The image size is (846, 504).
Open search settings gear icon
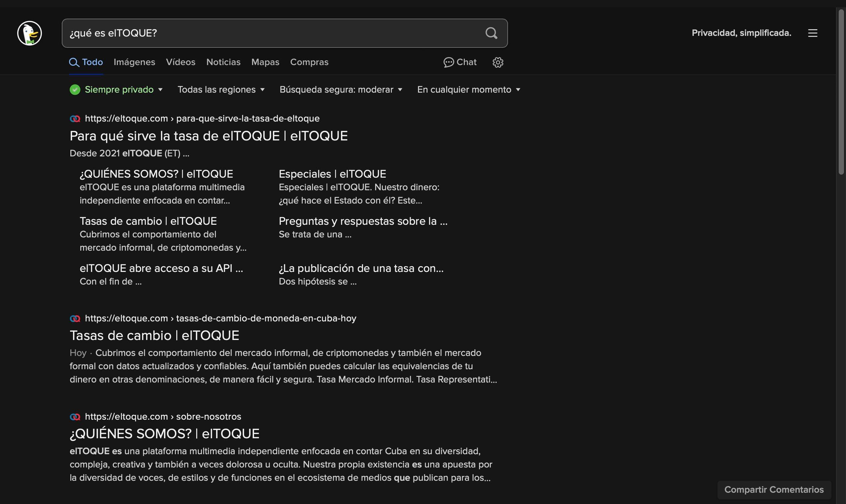[x=498, y=62]
